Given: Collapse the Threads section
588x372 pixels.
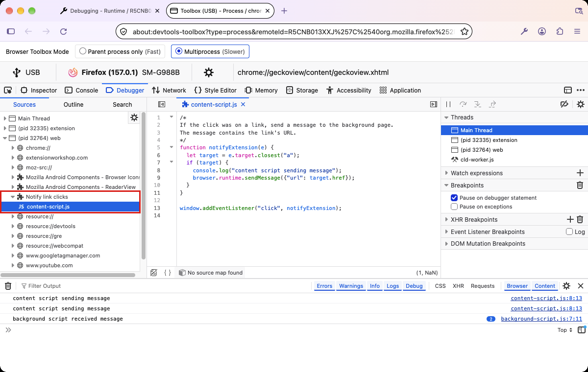Looking at the screenshot, I should (446, 117).
